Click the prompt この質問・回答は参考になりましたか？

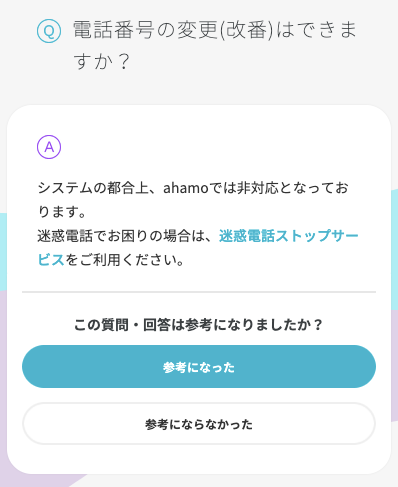coord(199,325)
